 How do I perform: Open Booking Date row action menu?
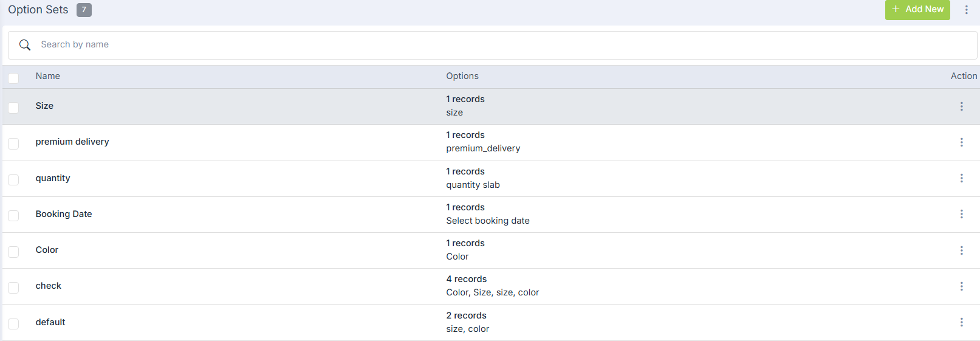click(961, 214)
